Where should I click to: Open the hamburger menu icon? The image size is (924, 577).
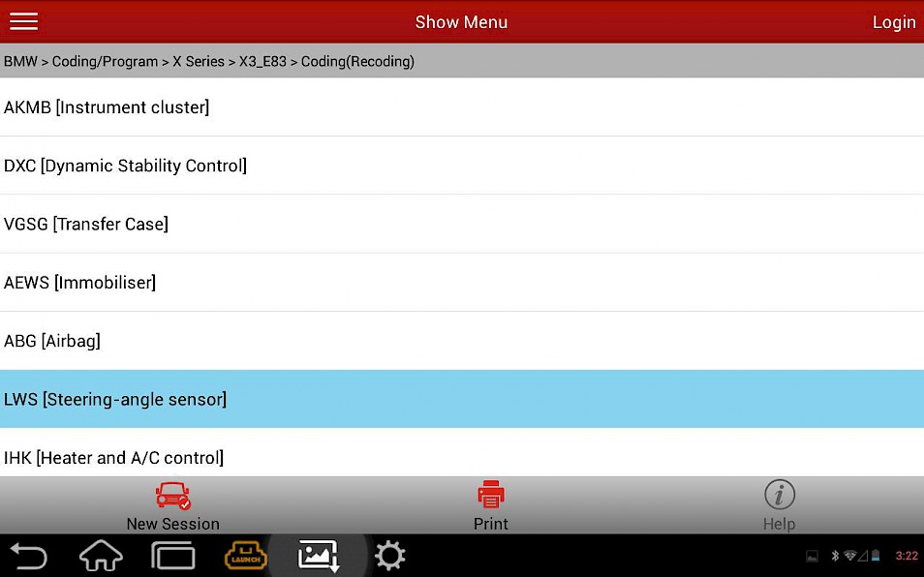(x=23, y=21)
